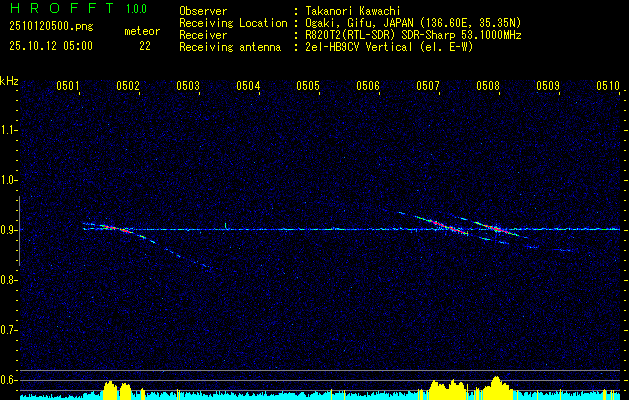
Task: Click the meteor count 22
Action: (145, 46)
